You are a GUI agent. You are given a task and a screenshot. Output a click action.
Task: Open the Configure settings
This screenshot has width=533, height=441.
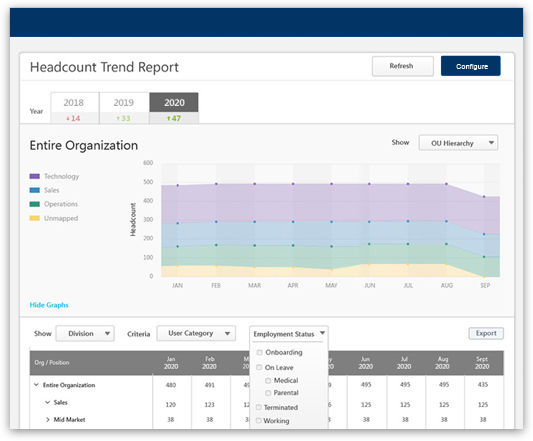click(x=471, y=66)
